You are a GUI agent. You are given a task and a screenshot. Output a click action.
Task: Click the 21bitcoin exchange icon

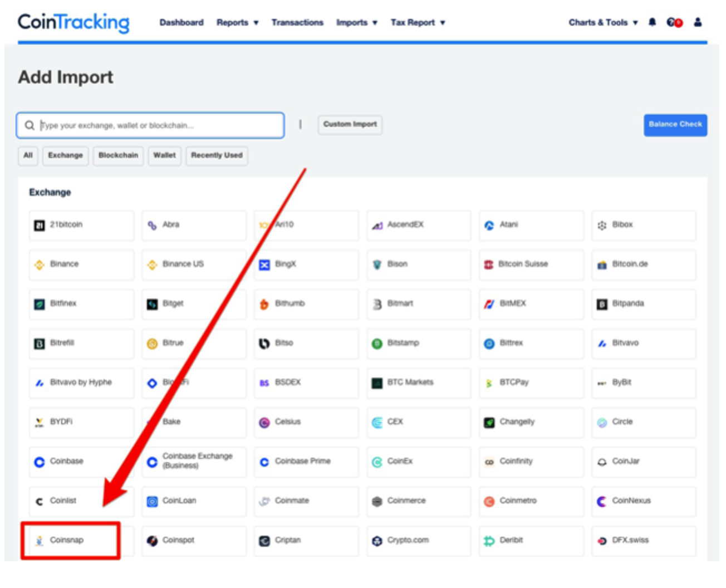tap(40, 226)
